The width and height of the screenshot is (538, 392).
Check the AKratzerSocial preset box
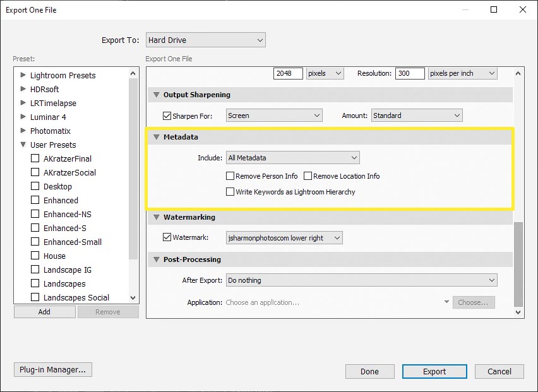click(35, 172)
